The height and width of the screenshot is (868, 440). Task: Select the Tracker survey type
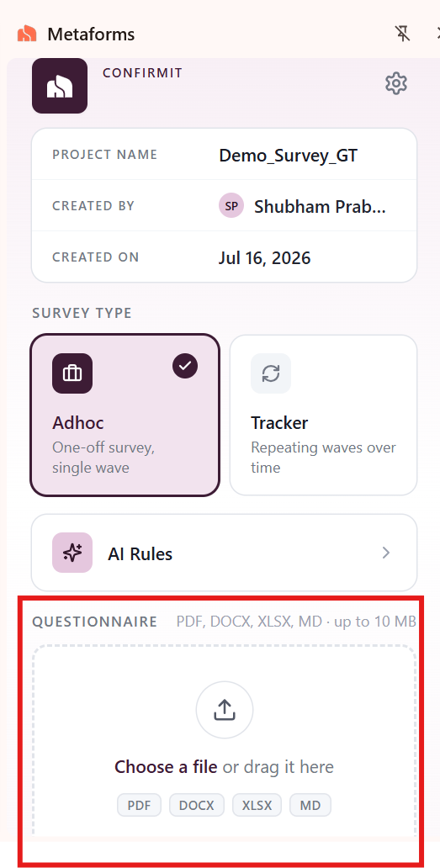tap(323, 415)
